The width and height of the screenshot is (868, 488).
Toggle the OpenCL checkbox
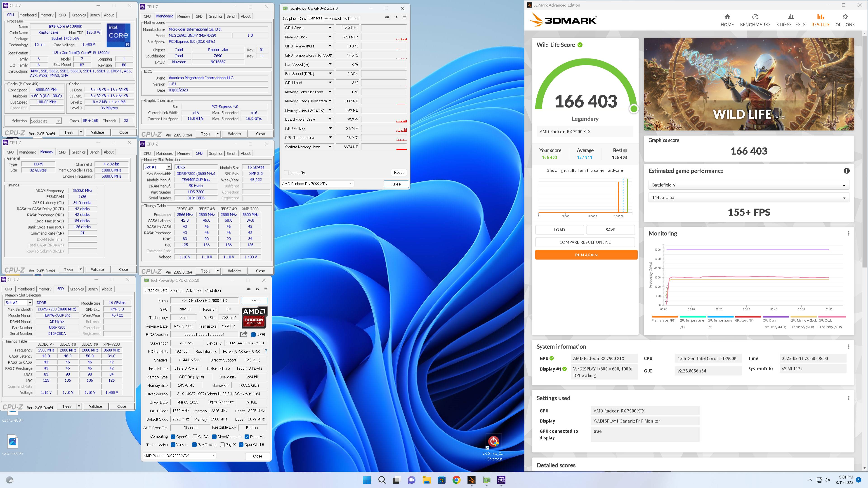coord(173,437)
